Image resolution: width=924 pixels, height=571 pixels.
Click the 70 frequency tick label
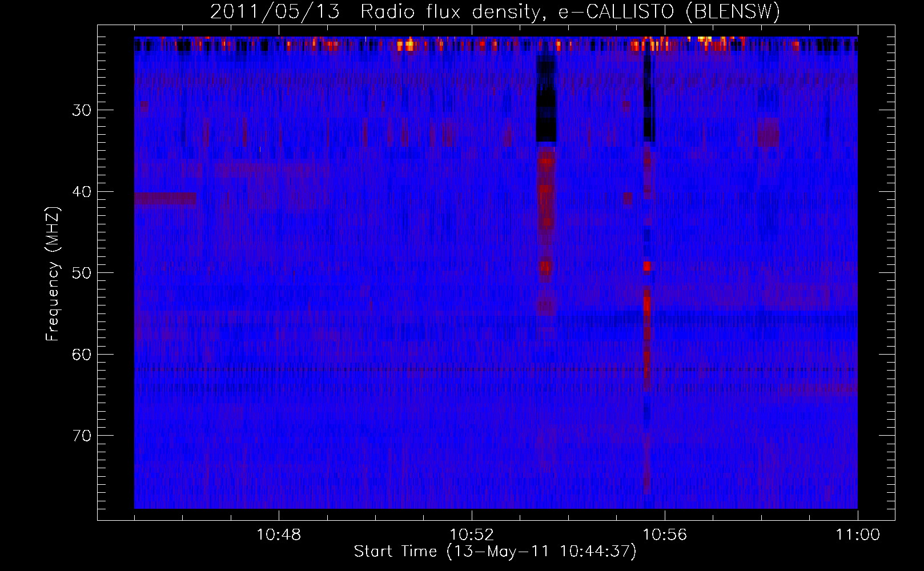coord(82,436)
